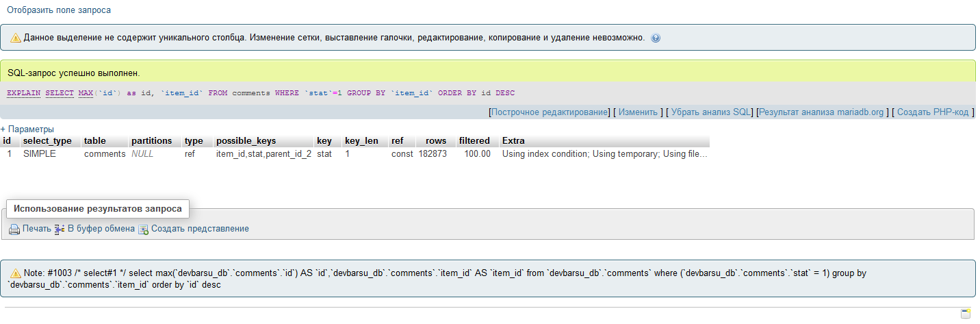Click the filtered column header
Screen dimensions: 980x324
pyautogui.click(x=474, y=140)
